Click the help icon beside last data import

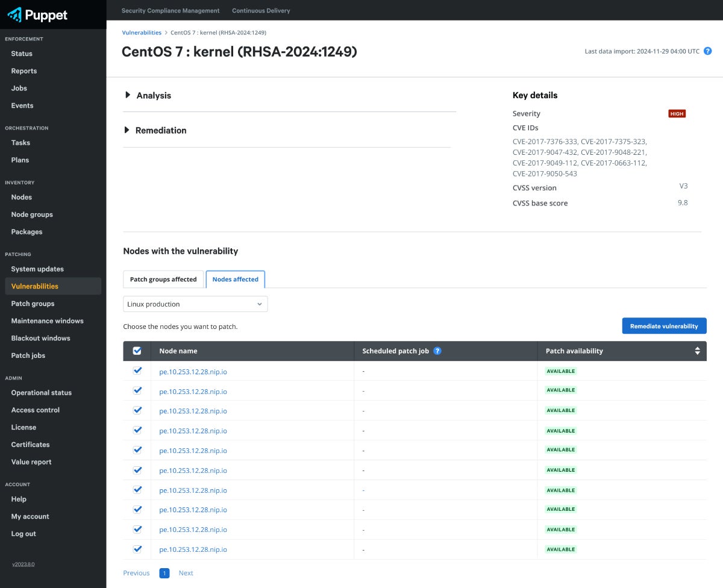[x=708, y=51]
